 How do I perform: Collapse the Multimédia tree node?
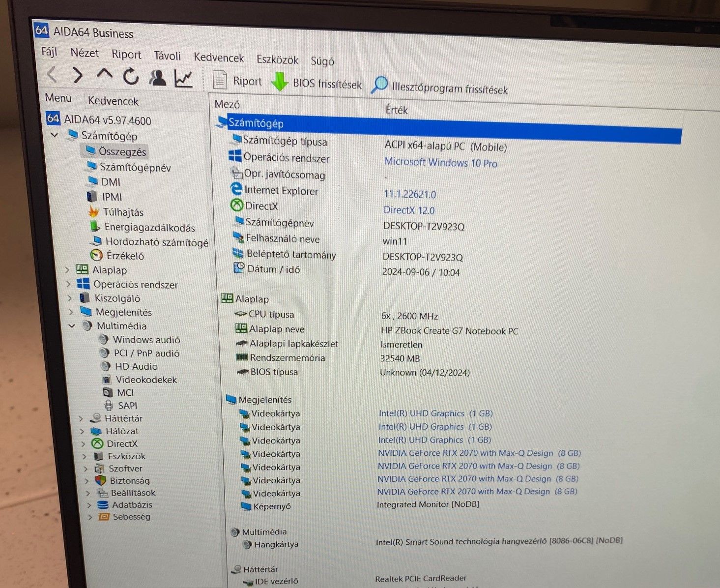[x=72, y=325]
